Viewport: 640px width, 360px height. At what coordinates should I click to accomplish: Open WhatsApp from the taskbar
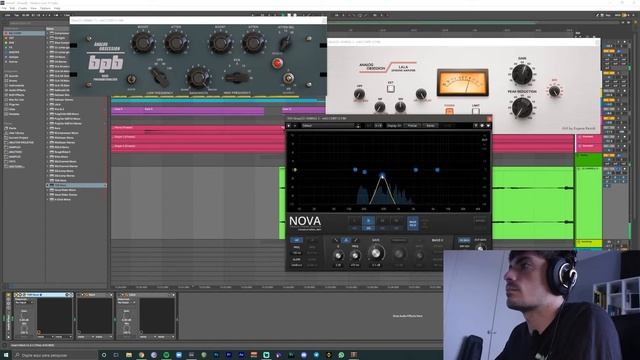[341, 355]
